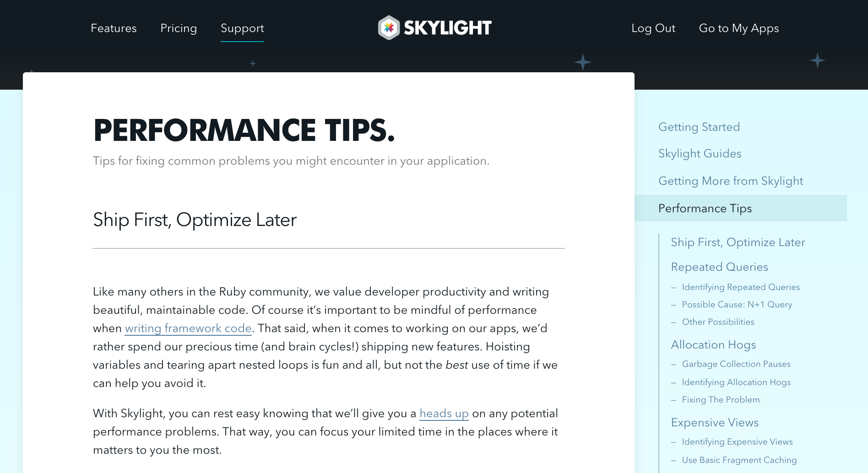868x473 pixels.
Task: Open Getting More from Skylight
Action: click(x=730, y=181)
